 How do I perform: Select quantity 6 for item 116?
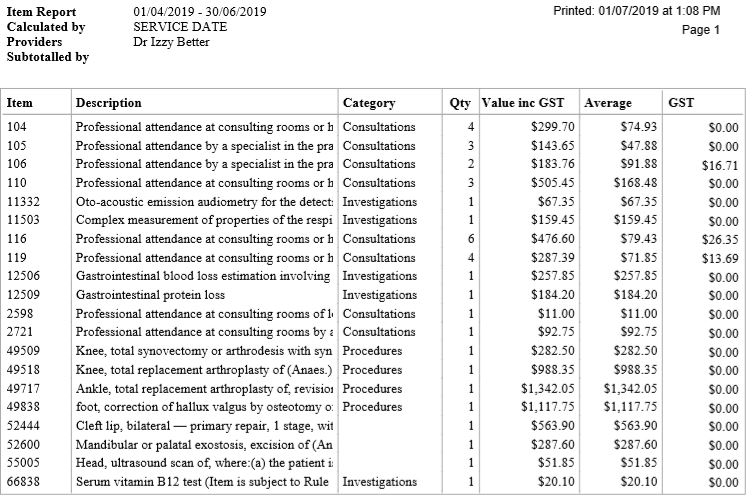pos(470,239)
